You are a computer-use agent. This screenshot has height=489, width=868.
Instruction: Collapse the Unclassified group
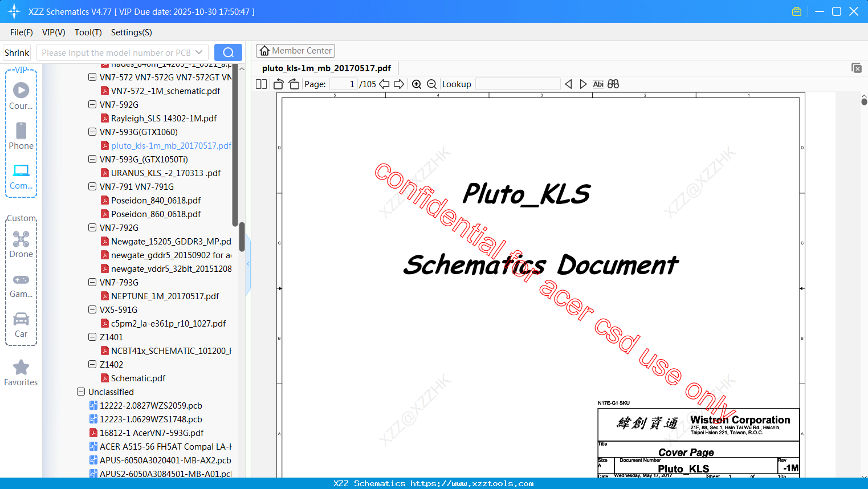(81, 392)
